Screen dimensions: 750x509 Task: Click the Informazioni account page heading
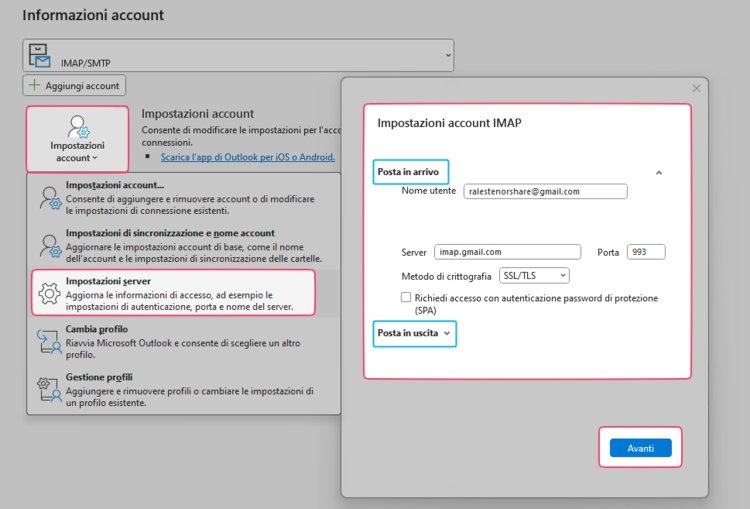[x=93, y=15]
